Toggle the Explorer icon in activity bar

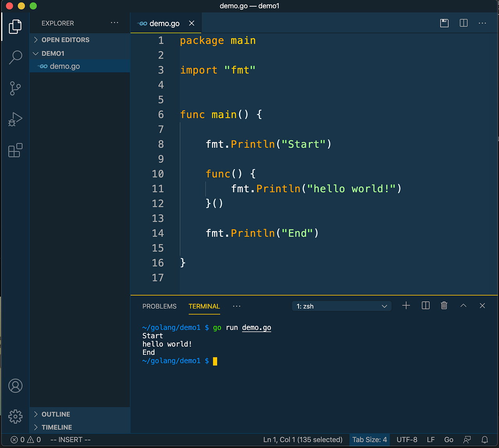pos(15,26)
